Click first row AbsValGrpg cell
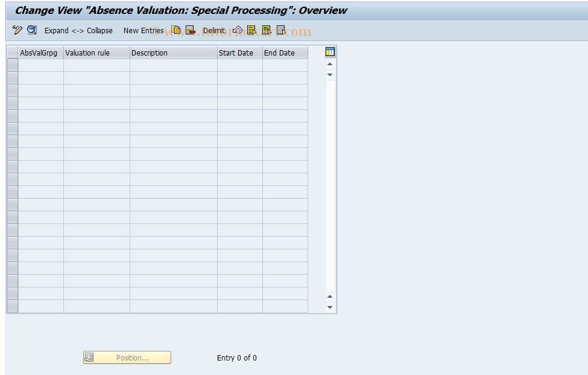This screenshot has width=588, height=375. coord(41,65)
